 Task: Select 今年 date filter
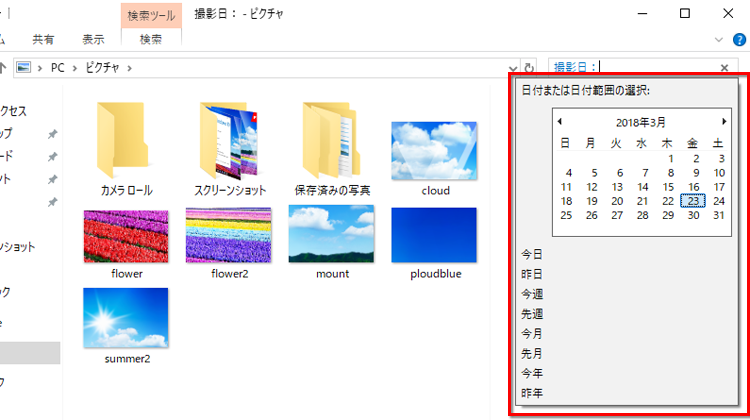(x=532, y=373)
